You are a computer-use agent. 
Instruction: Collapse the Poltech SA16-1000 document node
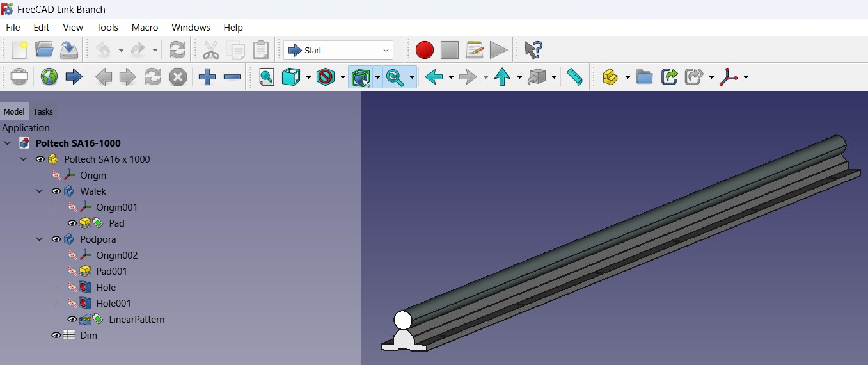(8, 143)
